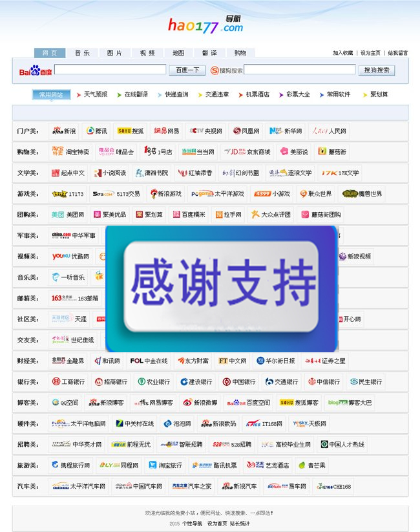
Task: Open the 唯品会 shopping link
Action: 116,152
